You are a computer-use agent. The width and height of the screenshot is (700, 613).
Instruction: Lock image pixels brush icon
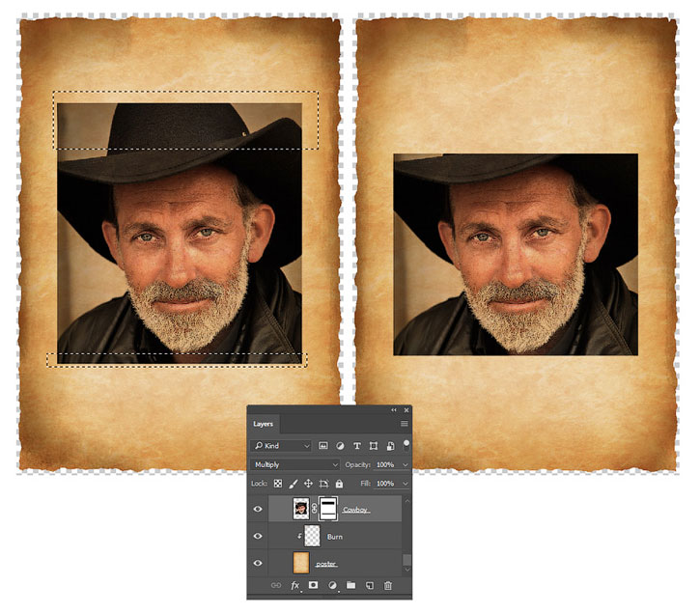[293, 484]
